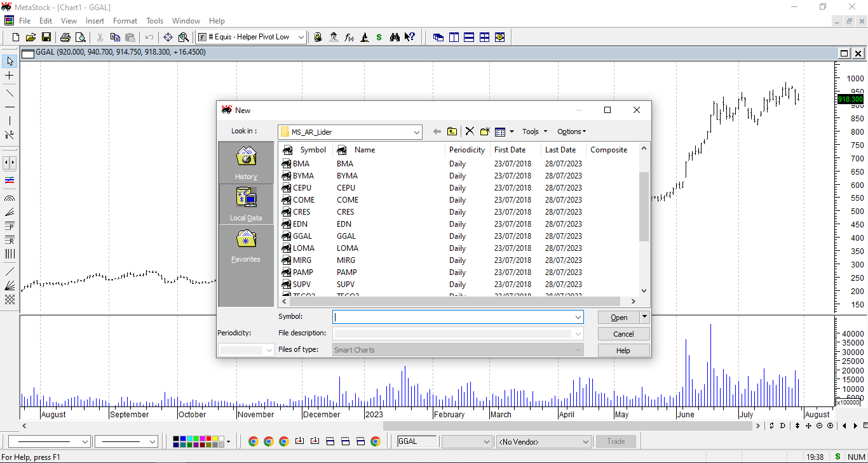868x463 pixels.
Task: Select the Trendline tool in left toolbar
Action: (x=10, y=93)
